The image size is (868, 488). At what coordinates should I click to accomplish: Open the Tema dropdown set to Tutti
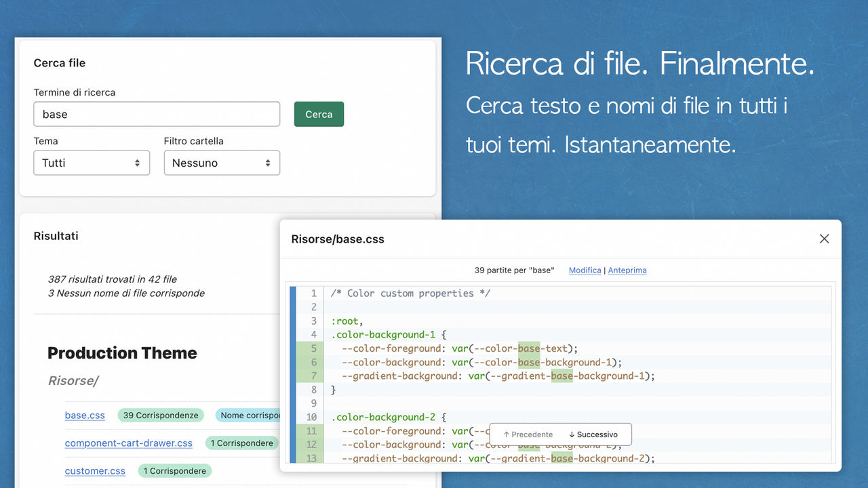click(x=92, y=163)
